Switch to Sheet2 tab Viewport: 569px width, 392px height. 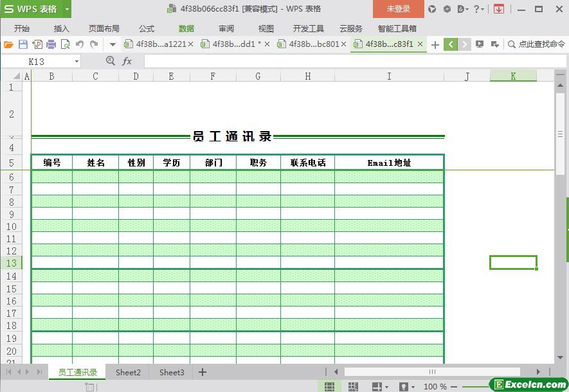point(128,372)
